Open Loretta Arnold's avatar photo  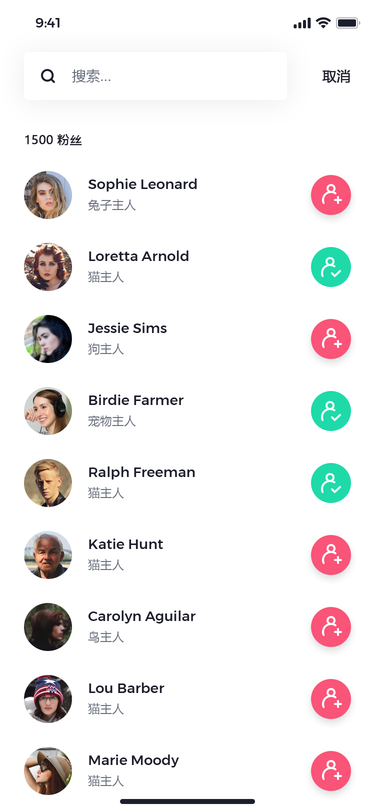click(48, 267)
